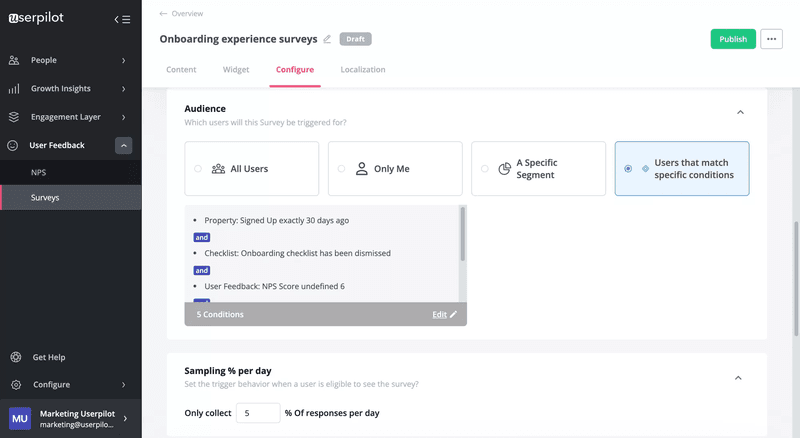The height and width of the screenshot is (438, 800).
Task: Click the marketing@userpilo... email text
Action: click(77, 425)
